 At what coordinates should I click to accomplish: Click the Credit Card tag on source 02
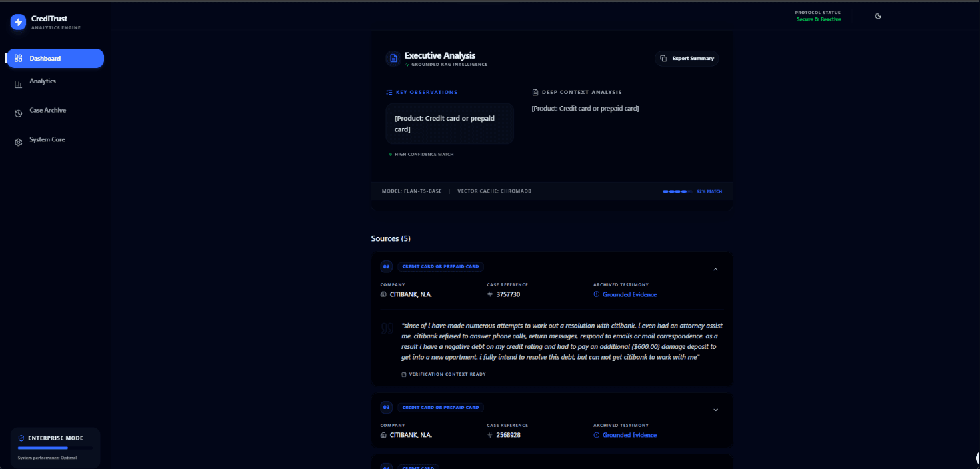(x=441, y=266)
